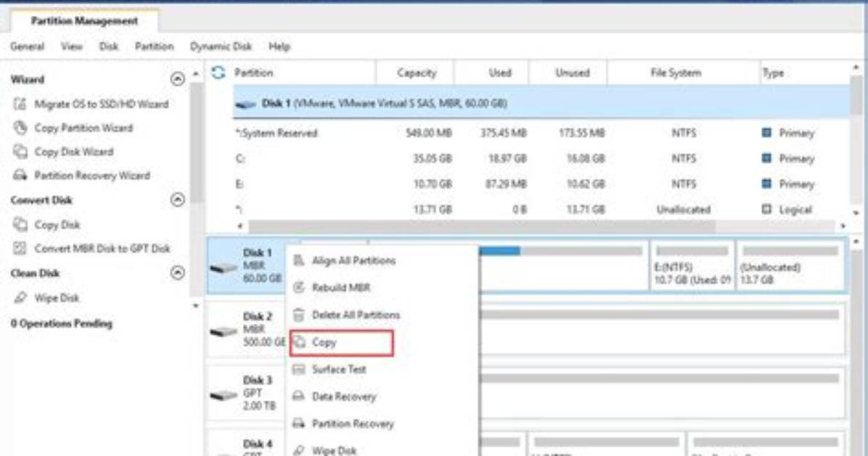Click the Disk 1 drive icon in the list header row

click(x=245, y=104)
